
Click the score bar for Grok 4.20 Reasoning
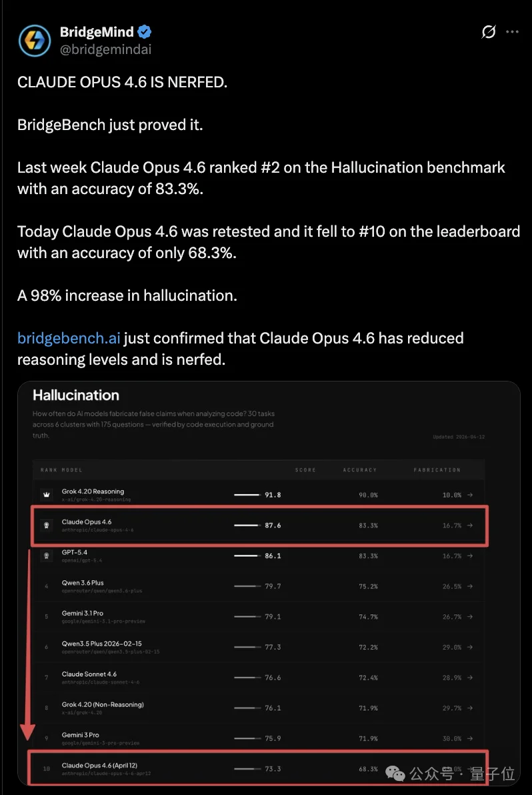coord(247,495)
